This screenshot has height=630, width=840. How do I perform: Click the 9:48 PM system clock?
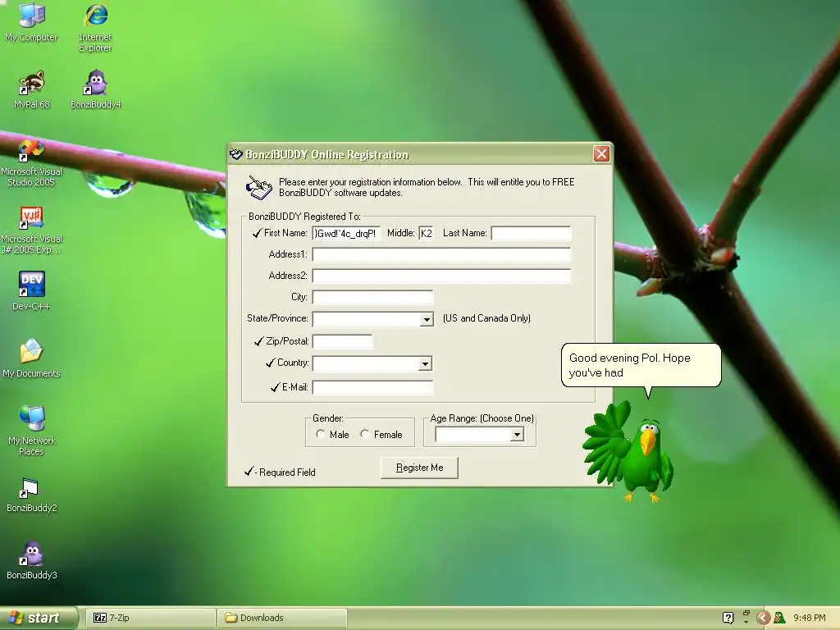[x=810, y=618]
